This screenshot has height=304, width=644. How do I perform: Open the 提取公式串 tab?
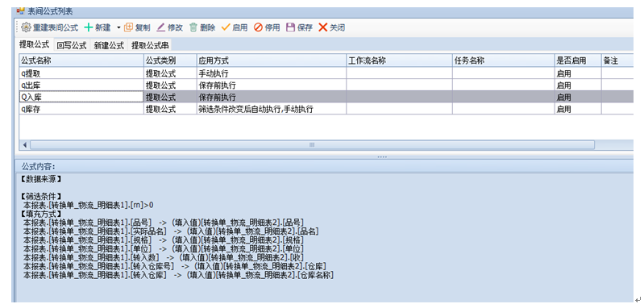pyautogui.click(x=149, y=46)
